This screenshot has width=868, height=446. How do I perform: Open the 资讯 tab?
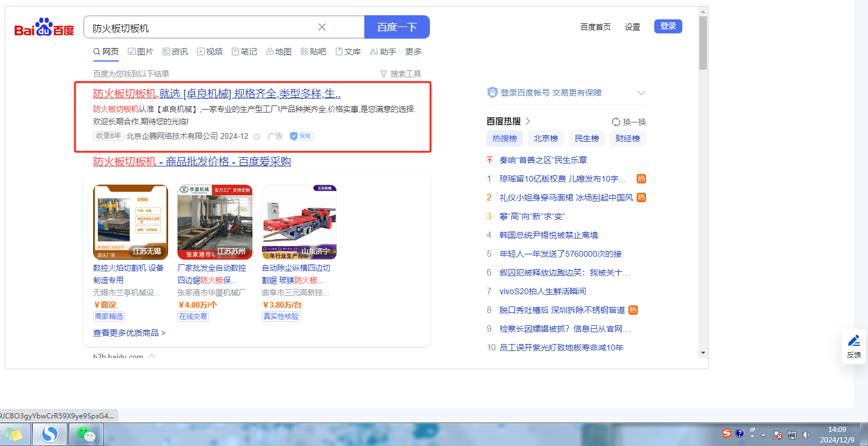175,52
